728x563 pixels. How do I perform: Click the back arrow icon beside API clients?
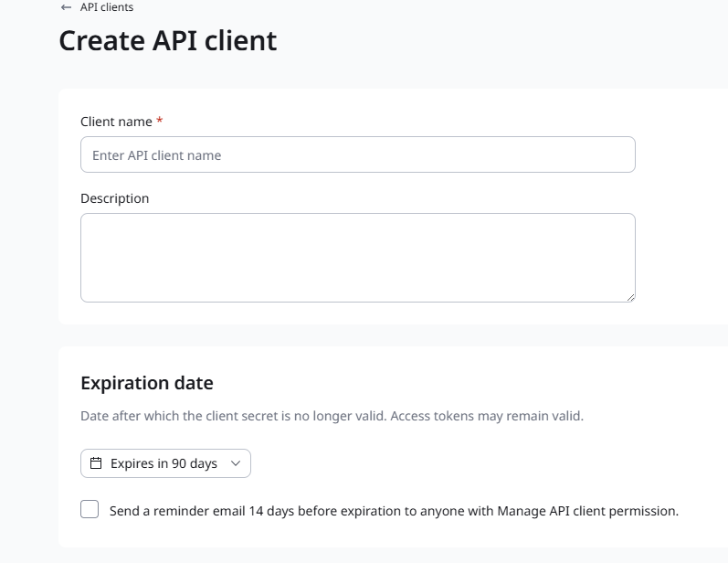(x=66, y=7)
